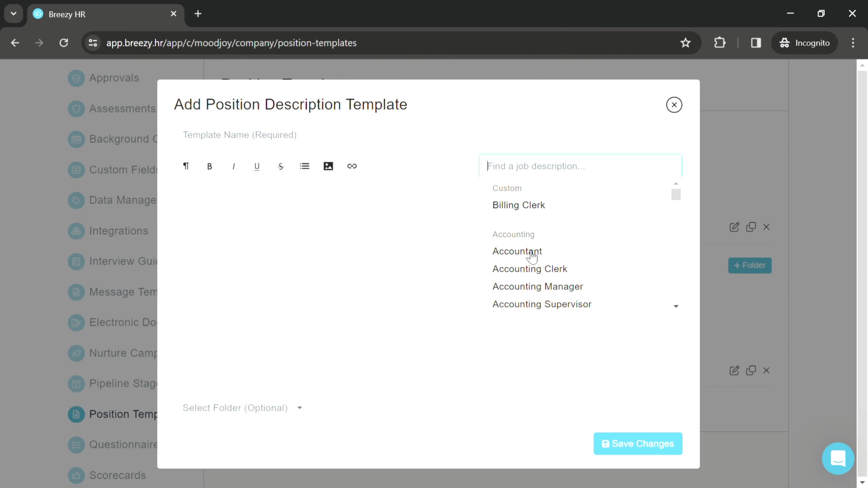
Task: Close the Add Position Description dialog
Action: click(674, 104)
